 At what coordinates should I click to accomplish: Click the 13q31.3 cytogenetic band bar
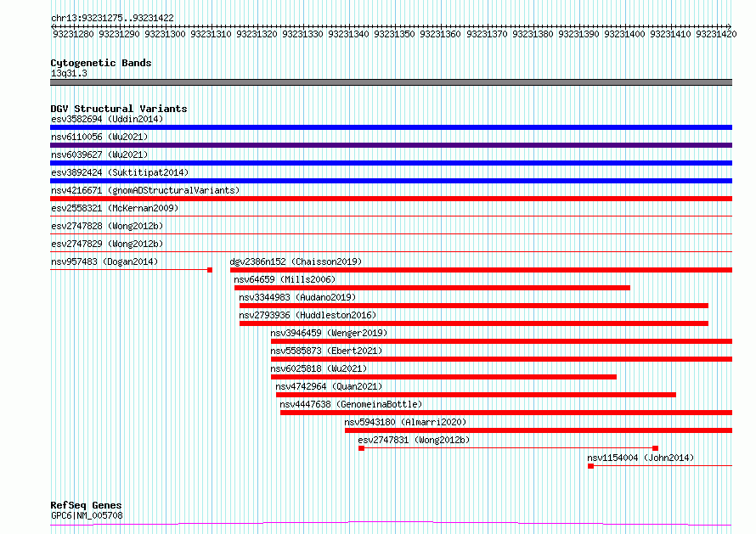[x=391, y=82]
